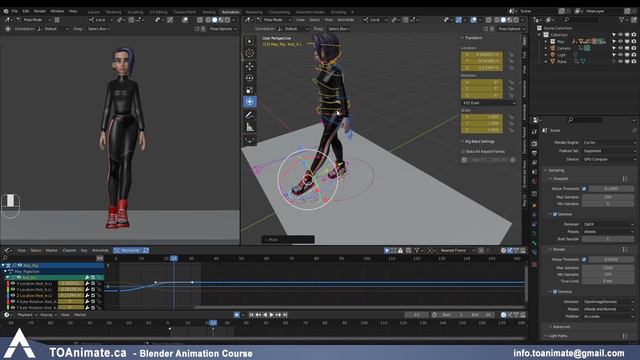The image size is (640, 360).
Task: Open Device GPU Compute dropdown
Action: click(609, 159)
